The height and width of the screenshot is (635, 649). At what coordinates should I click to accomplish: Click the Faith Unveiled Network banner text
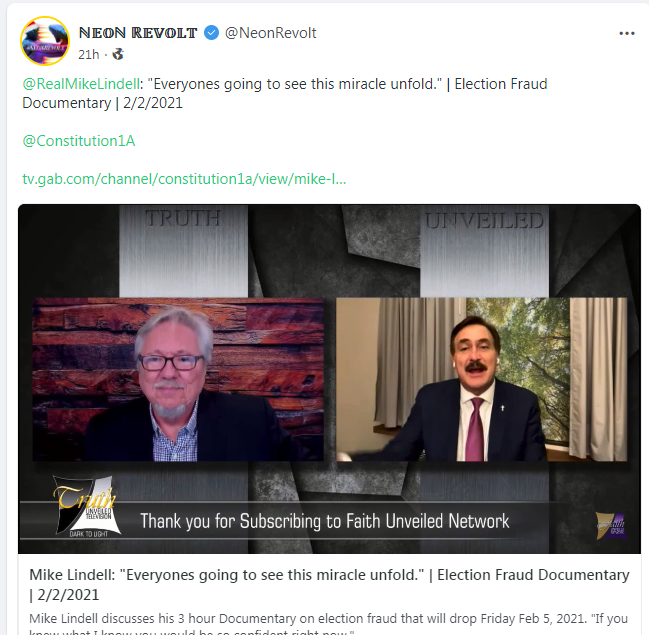[x=325, y=521]
